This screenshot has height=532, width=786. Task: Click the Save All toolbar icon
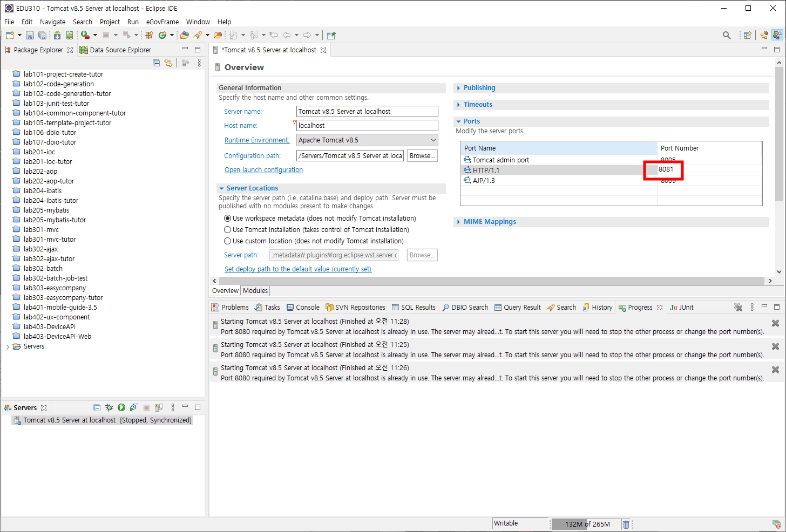point(42,35)
